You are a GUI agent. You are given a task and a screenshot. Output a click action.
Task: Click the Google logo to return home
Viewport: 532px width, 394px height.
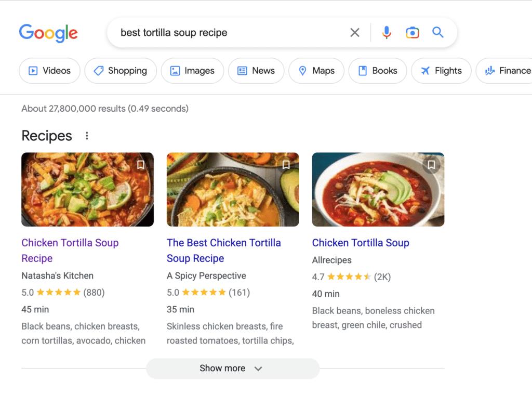(48, 33)
